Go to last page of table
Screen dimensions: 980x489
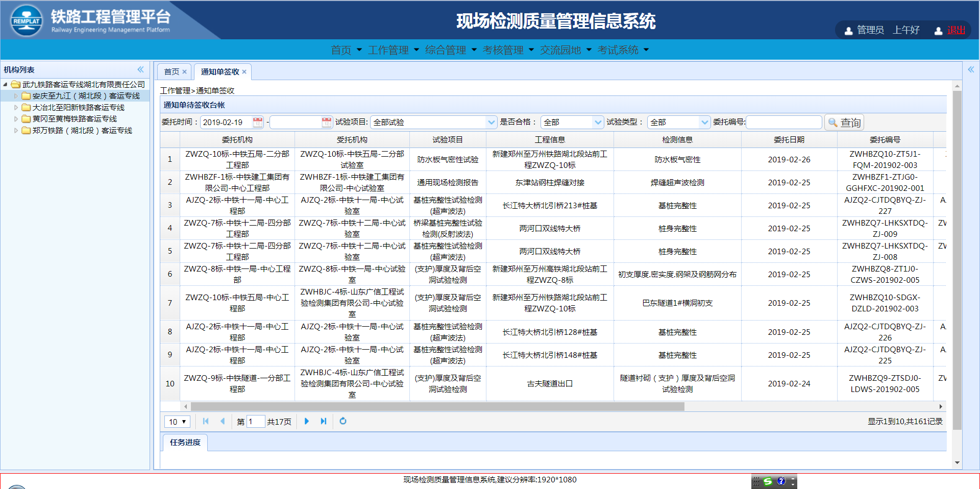click(x=324, y=421)
